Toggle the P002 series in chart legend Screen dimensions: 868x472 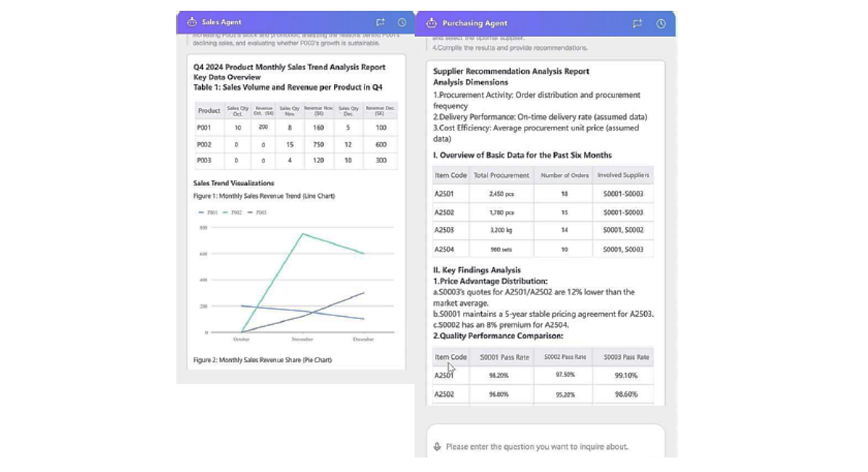(x=233, y=212)
